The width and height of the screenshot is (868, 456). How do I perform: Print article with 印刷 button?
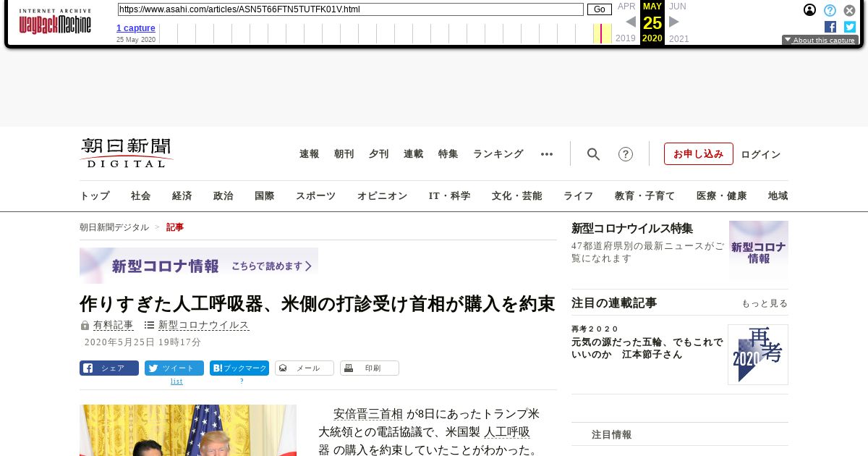coord(370,368)
